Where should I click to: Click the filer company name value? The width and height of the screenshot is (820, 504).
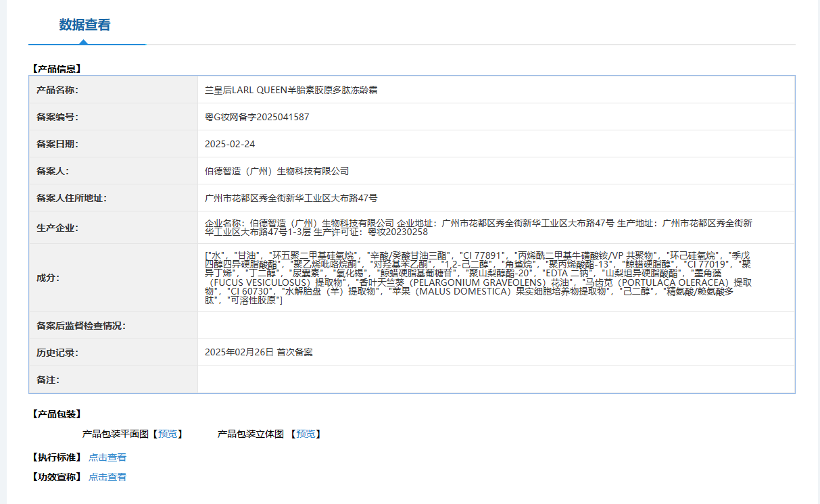tap(276, 171)
